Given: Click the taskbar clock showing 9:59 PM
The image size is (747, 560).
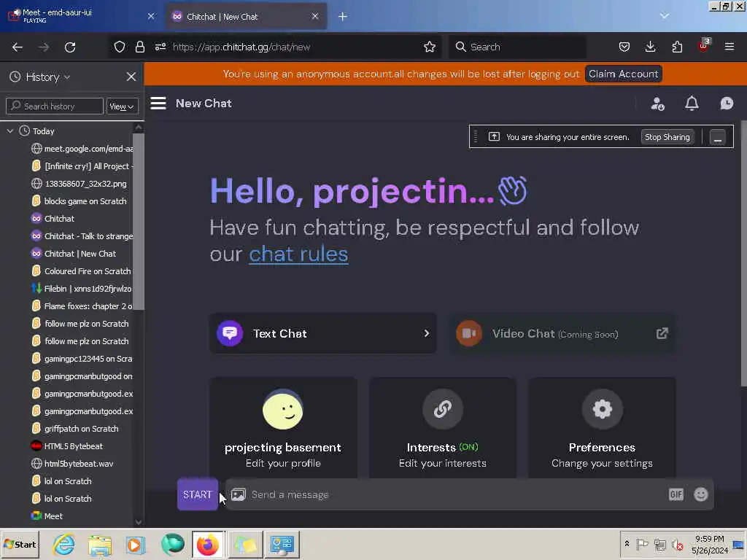Looking at the screenshot, I should click(x=709, y=544).
